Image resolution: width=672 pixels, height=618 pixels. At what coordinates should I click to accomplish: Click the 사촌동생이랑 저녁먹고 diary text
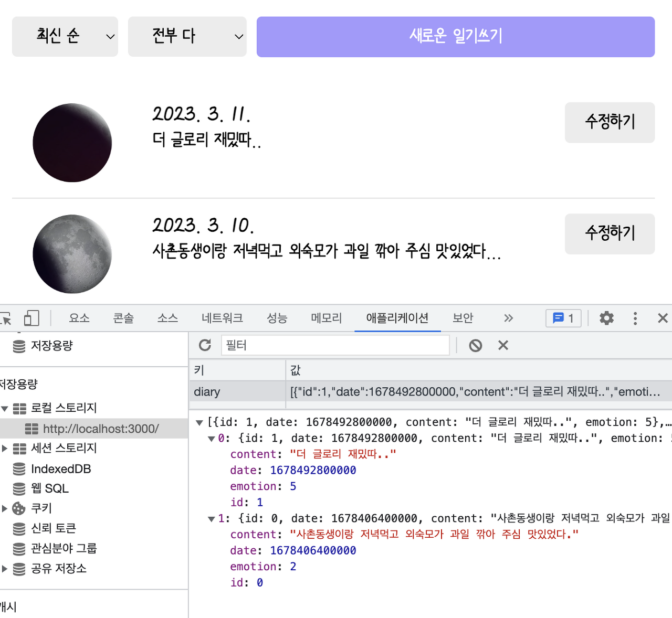point(327,251)
